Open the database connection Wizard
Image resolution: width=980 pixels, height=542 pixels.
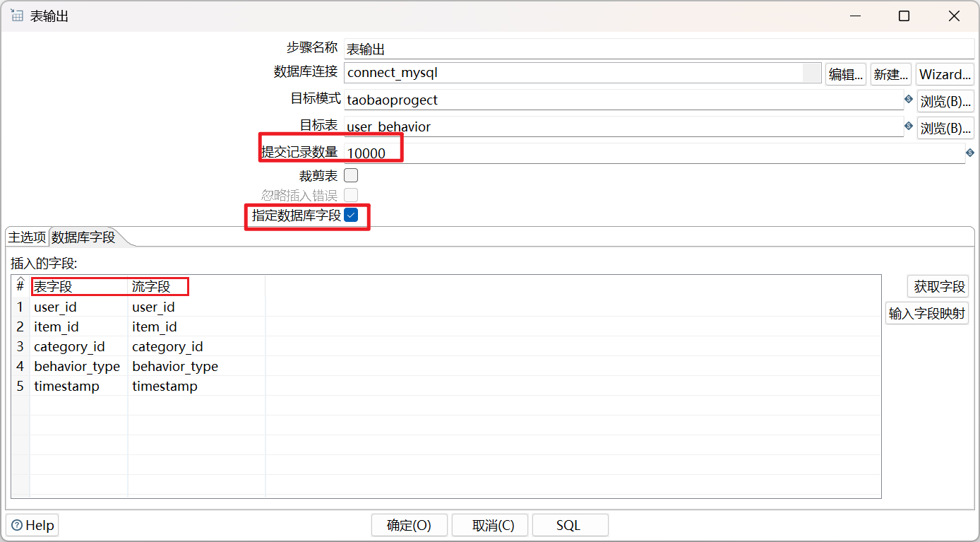click(945, 73)
